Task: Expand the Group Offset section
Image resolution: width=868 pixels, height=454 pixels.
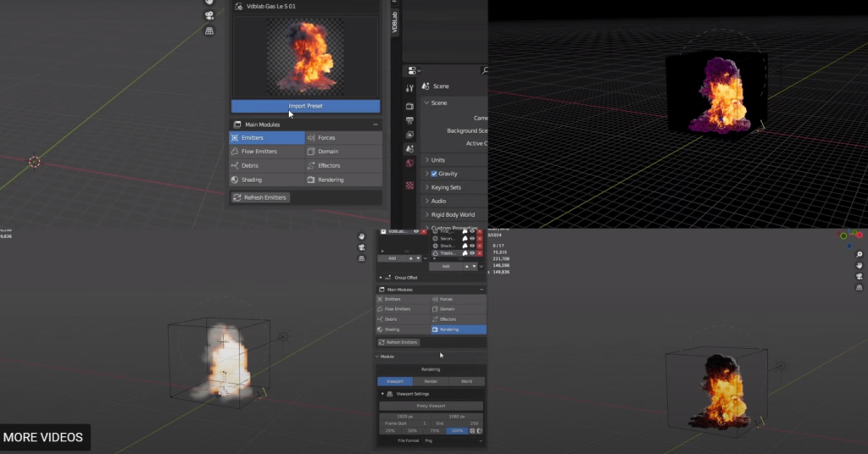Action: pos(381,278)
